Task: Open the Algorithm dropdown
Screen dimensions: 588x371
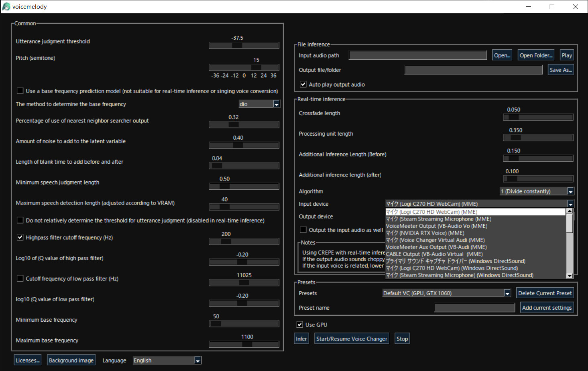Action: [x=570, y=191]
